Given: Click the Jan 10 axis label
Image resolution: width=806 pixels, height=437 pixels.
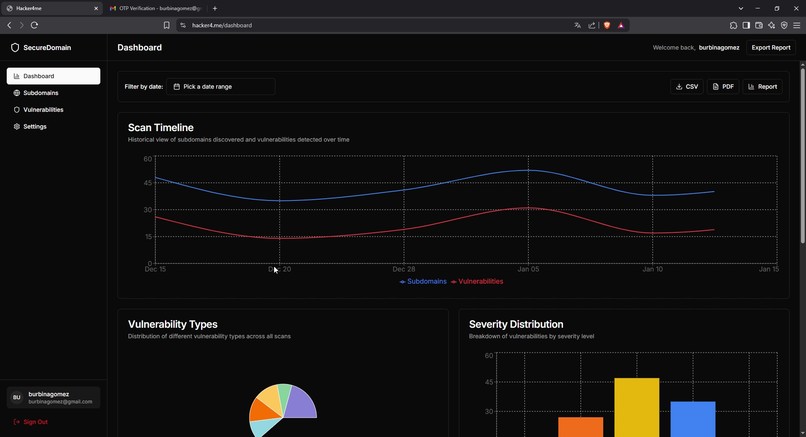Looking at the screenshot, I should pos(652,269).
